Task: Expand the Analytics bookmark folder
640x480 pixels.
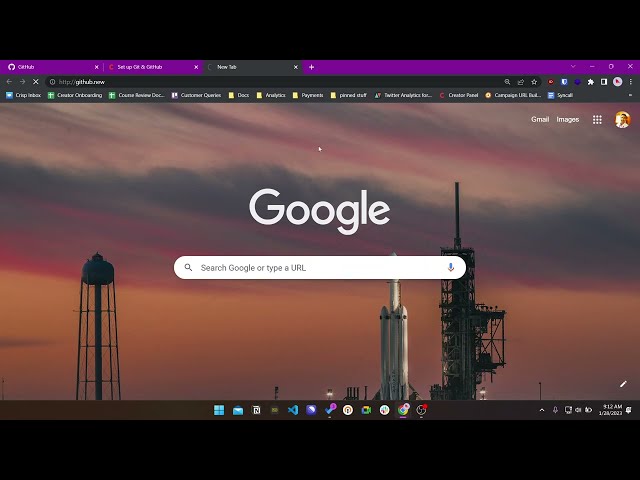Action: pyautogui.click(x=271, y=95)
